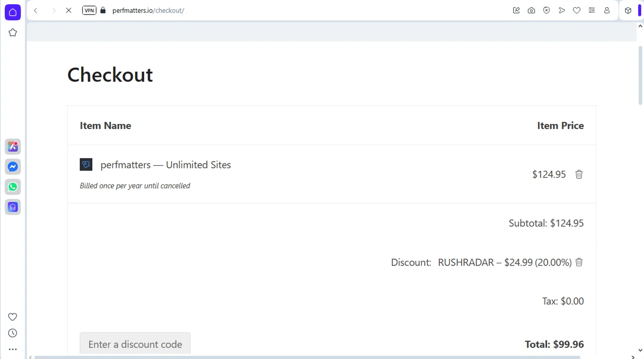Viewport: 644px width, 359px height.
Task: Click the send/flow arrow icon in the toolbar
Action: (562, 10)
